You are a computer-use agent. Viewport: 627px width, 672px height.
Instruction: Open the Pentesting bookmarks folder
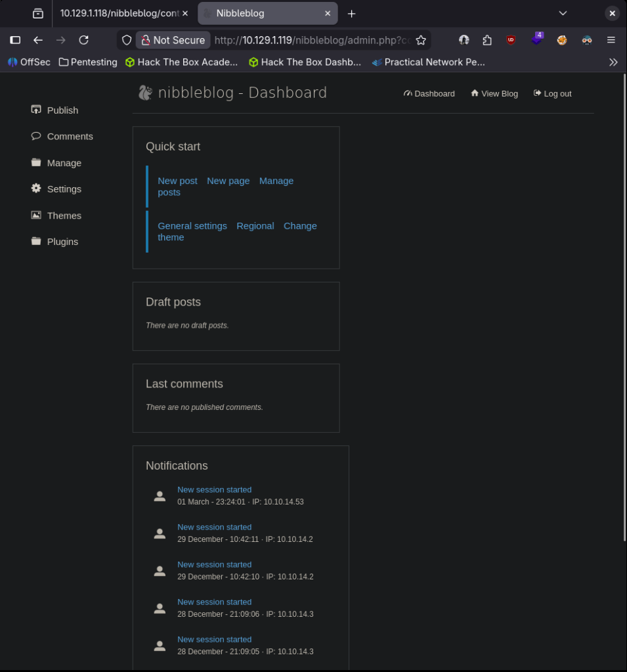pos(88,62)
